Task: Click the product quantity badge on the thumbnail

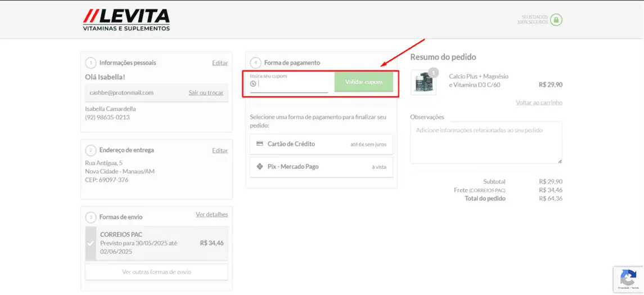Action: (x=433, y=73)
